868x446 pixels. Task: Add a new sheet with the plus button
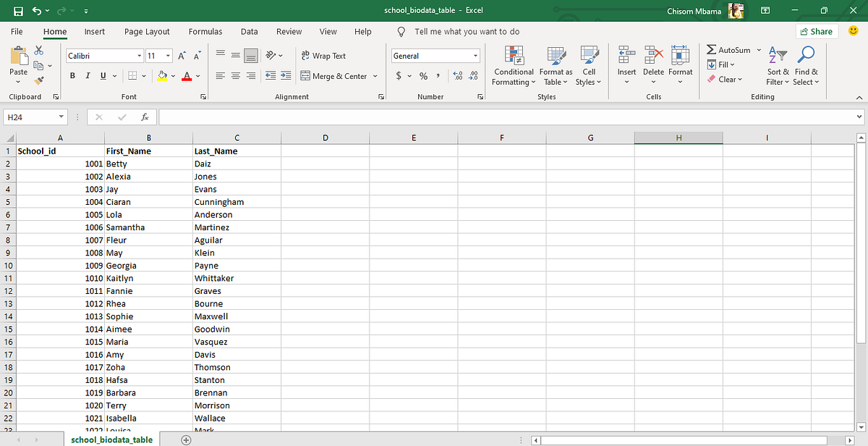[186, 439]
